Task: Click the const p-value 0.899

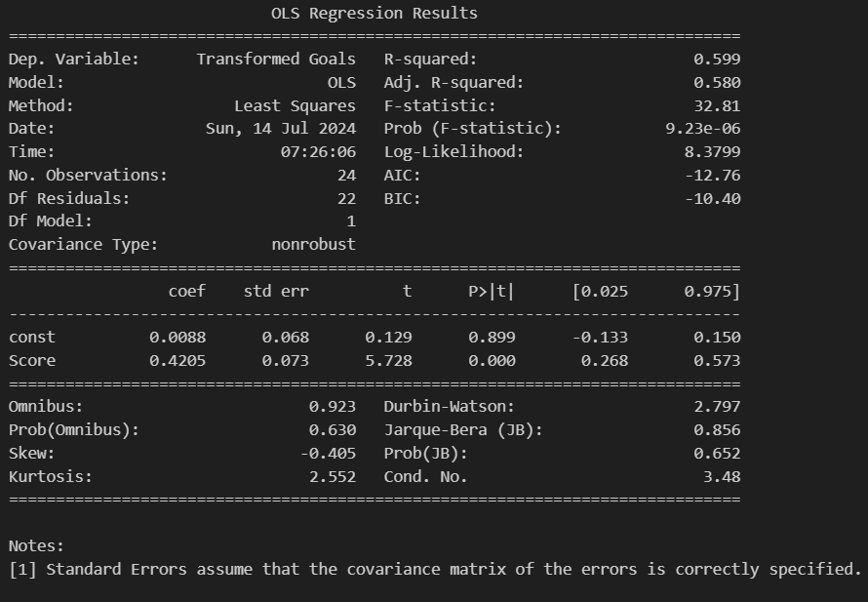Action: (x=492, y=338)
